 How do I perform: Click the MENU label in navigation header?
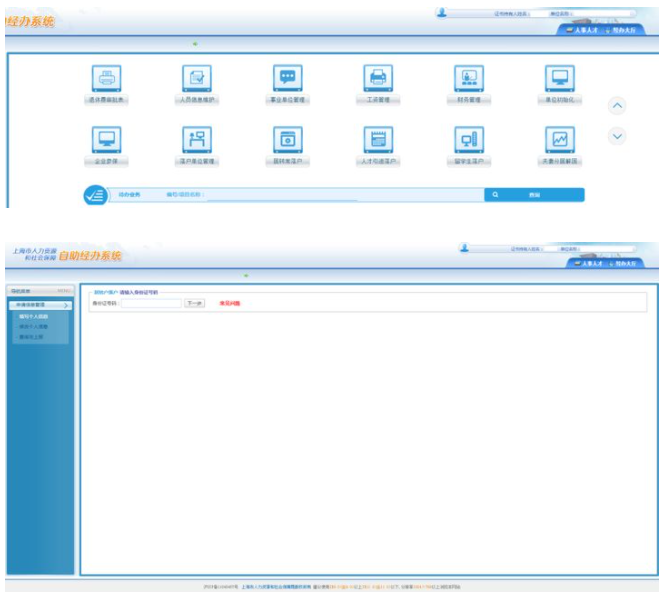[64, 291]
